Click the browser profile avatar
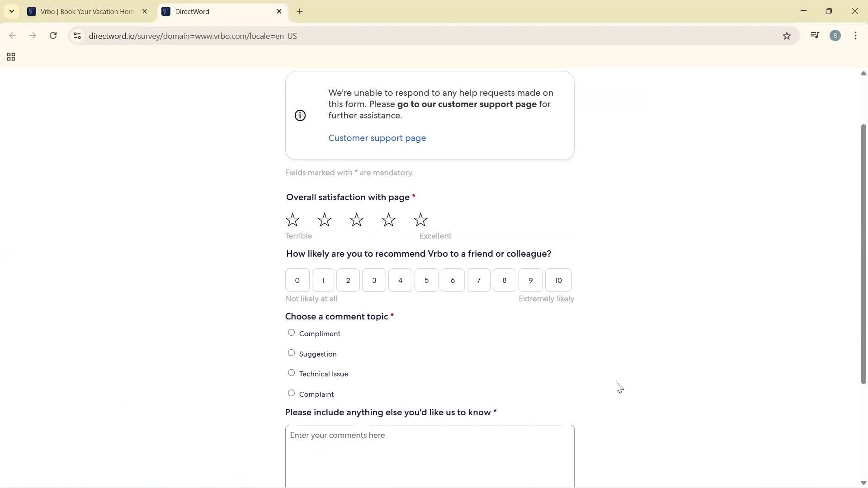This screenshot has height=488, width=868. pyautogui.click(x=835, y=35)
